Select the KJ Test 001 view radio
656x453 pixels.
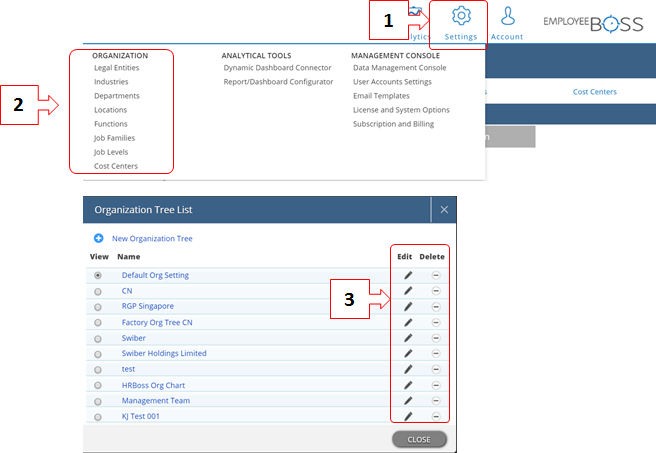(x=98, y=417)
